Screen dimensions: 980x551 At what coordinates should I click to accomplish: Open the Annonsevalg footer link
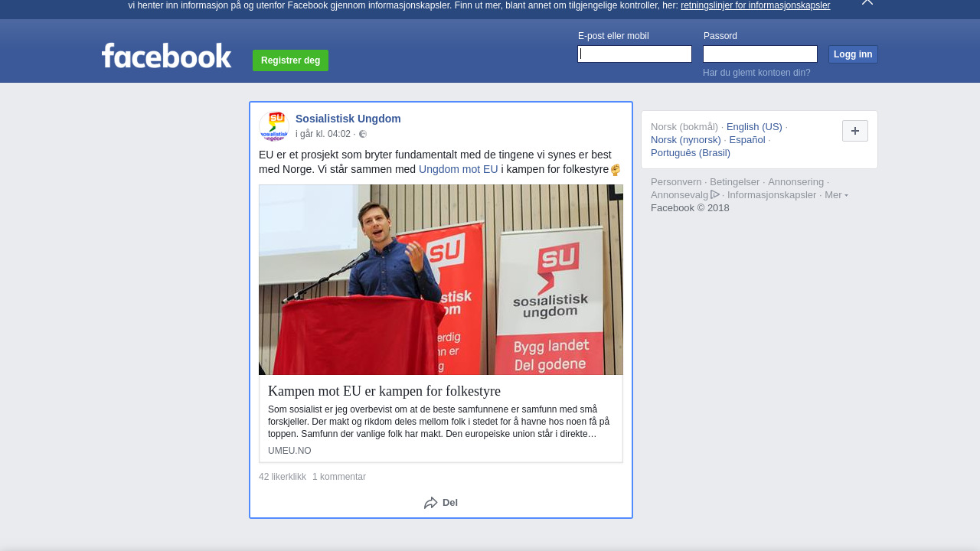click(x=680, y=195)
